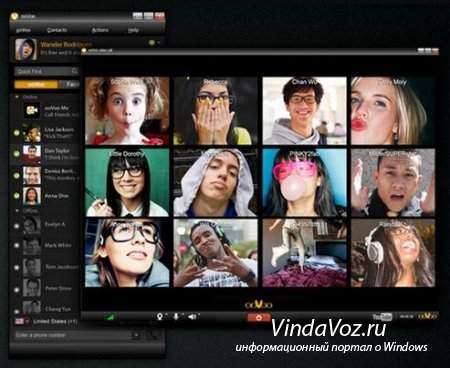Click the speaker volume icon
The image size is (450, 368).
(x=192, y=316)
